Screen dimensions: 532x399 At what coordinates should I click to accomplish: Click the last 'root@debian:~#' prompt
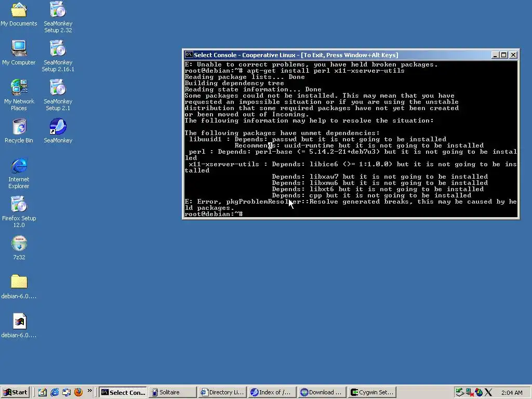coord(214,214)
